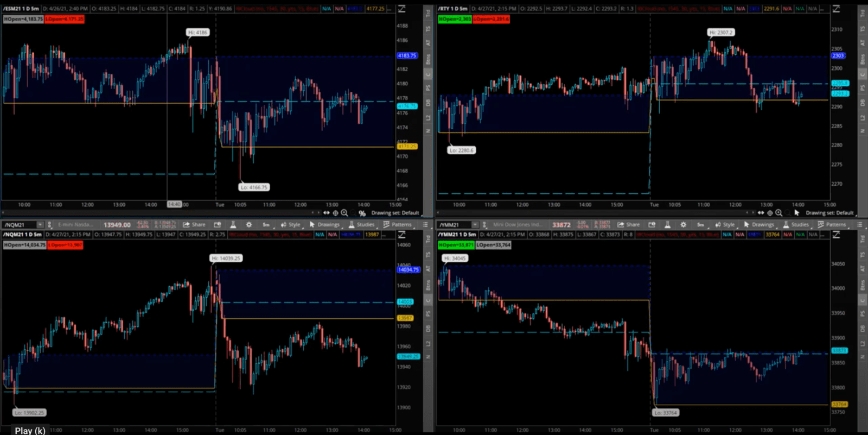Click the zoom magnifier under the /RTY chart
The image size is (868, 435).
click(779, 213)
